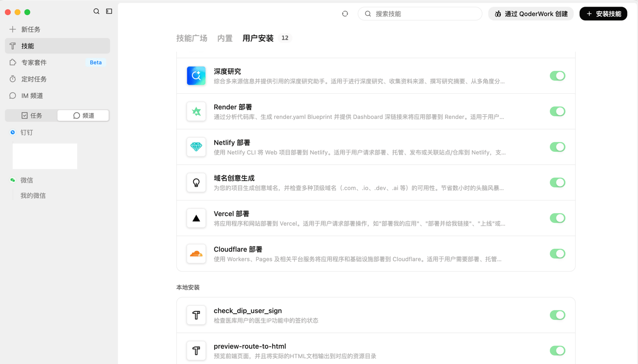
Task: Toggle the preview-route-to-html skill switch
Action: 557,351
